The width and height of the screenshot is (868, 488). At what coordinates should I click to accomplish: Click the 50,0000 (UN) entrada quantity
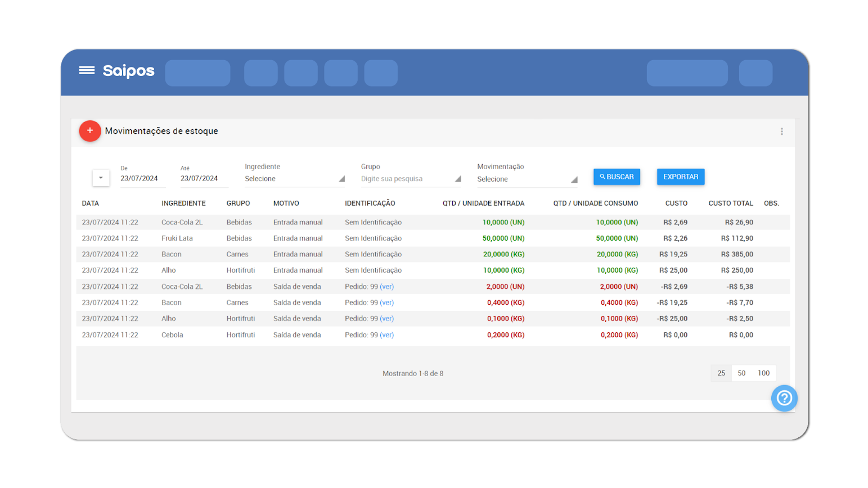(x=503, y=238)
